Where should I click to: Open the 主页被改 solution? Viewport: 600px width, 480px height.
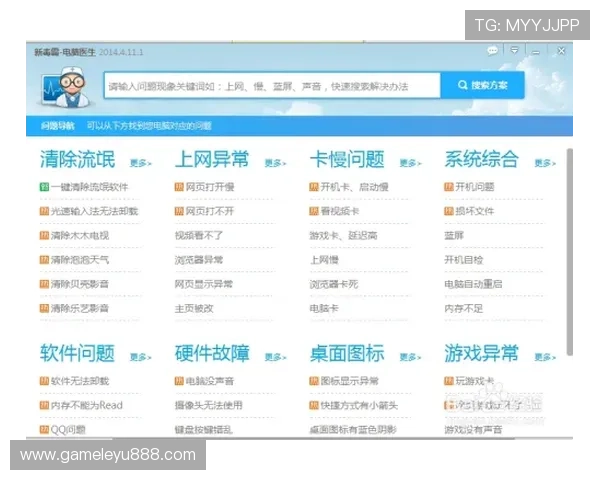(x=194, y=308)
